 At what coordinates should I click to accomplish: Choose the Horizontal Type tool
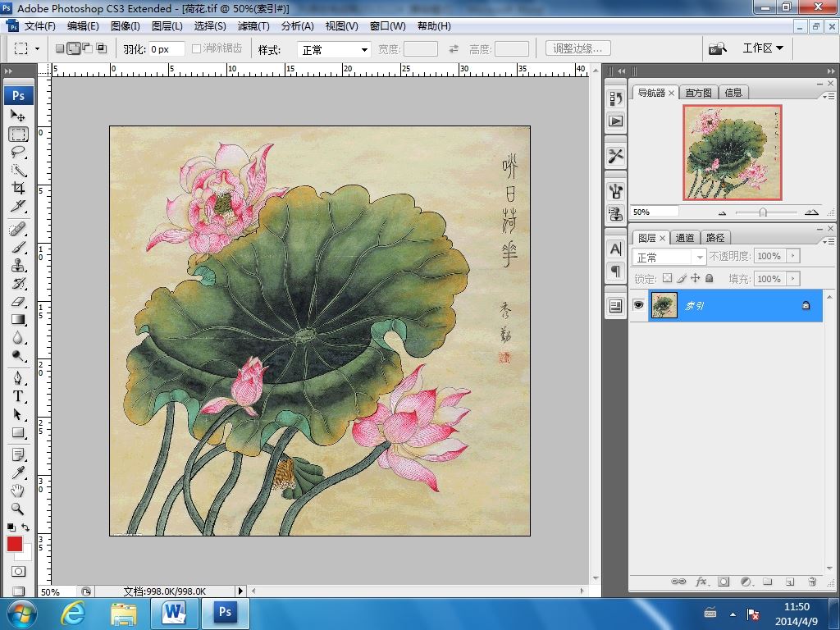coord(18,395)
